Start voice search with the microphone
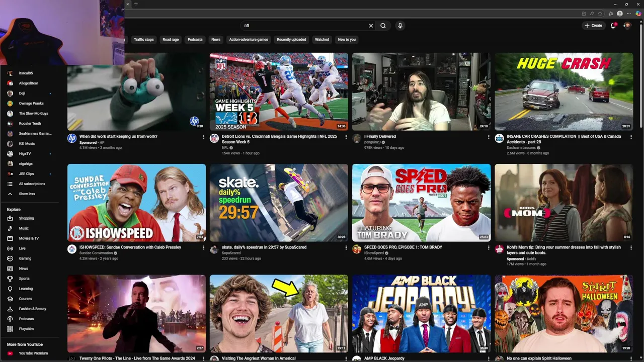Screen dimensions: 644x362 400,26
